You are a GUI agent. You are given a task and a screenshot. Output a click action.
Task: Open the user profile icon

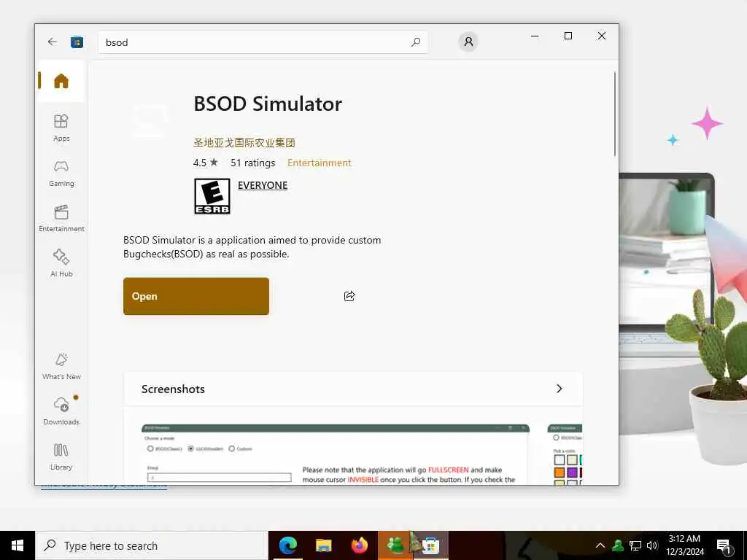pos(468,42)
